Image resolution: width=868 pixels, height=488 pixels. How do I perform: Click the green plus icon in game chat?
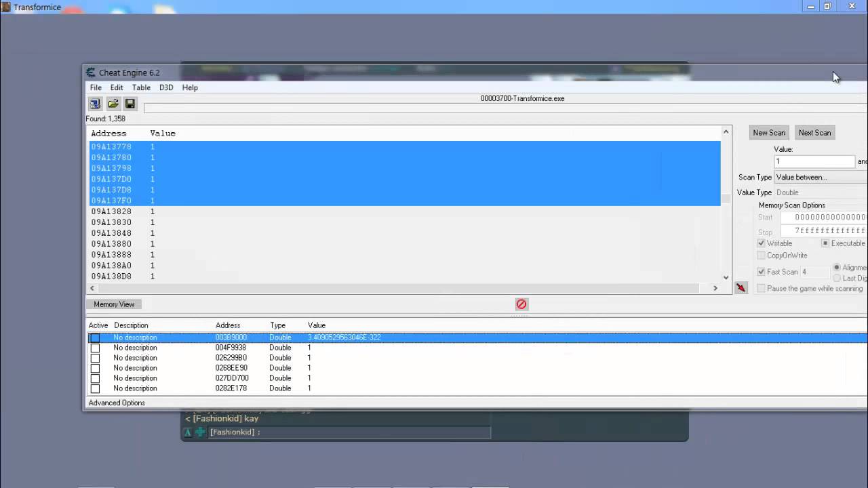[200, 432]
